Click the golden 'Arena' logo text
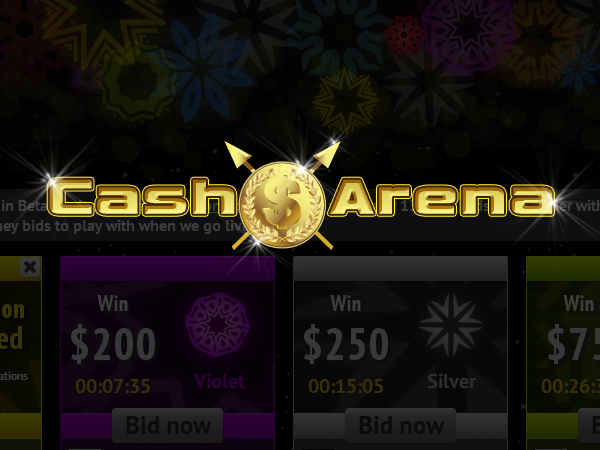Image resolution: width=600 pixels, height=450 pixels. (443, 197)
